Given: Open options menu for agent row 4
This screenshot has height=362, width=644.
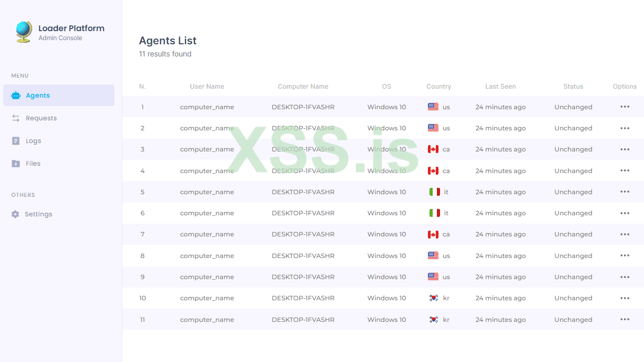Looking at the screenshot, I should pyautogui.click(x=625, y=170).
